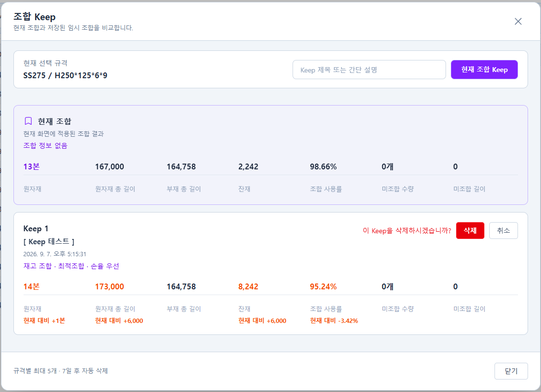Click the 95.24% value in Keep 1

coord(323,287)
